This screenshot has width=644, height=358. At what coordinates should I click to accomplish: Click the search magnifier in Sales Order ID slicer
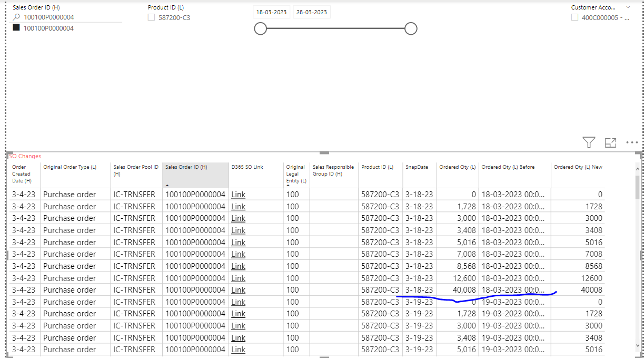[16, 17]
